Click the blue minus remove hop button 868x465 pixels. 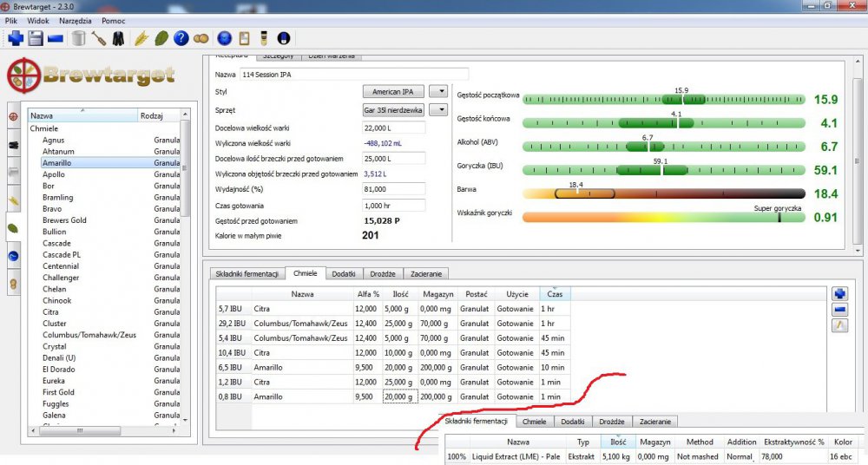click(x=839, y=310)
